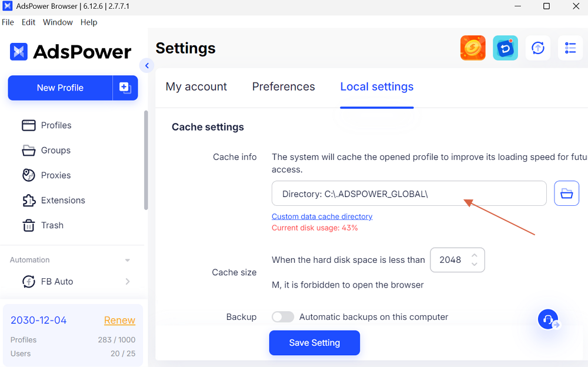This screenshot has width=588, height=367.
Task: Open the Help menu
Action: 89,22
